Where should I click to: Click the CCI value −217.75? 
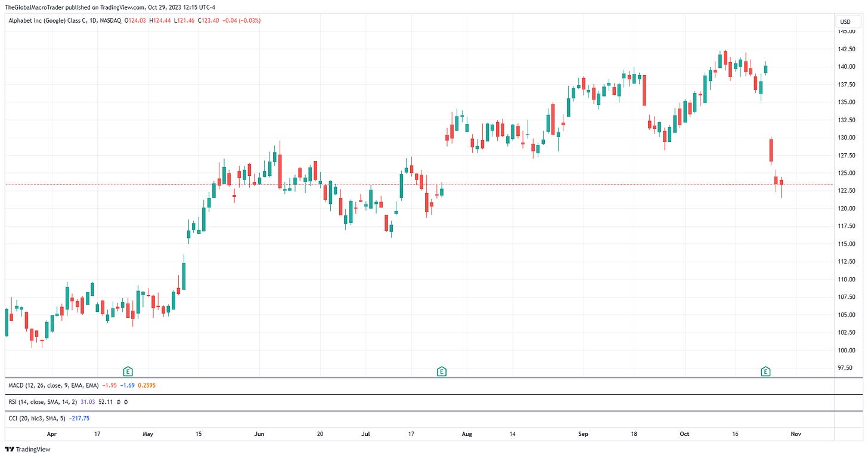(78, 419)
